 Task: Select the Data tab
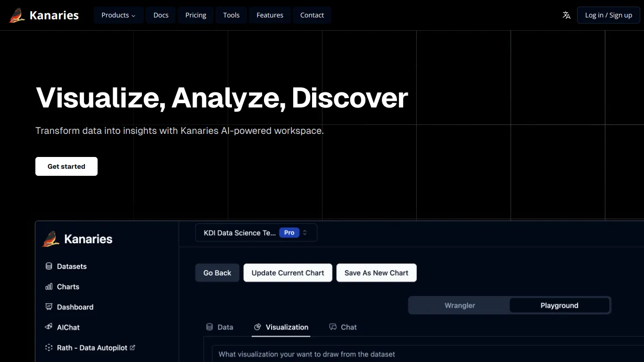pyautogui.click(x=220, y=327)
